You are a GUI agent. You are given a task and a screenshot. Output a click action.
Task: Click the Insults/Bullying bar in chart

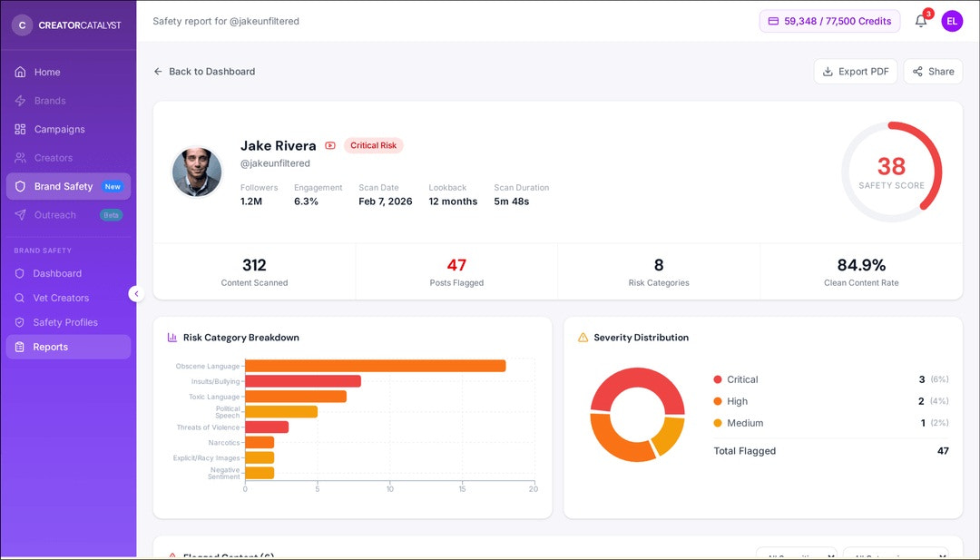pos(303,381)
